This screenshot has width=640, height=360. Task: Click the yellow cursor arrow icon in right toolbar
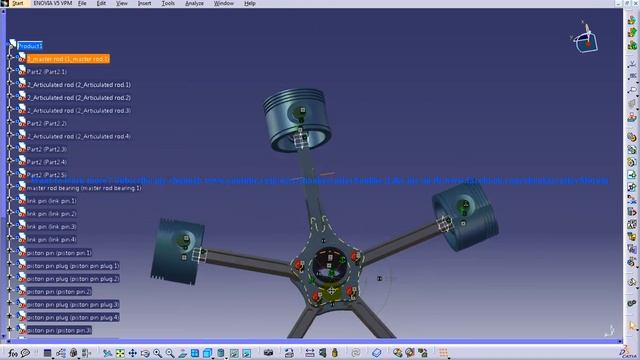(632, 325)
